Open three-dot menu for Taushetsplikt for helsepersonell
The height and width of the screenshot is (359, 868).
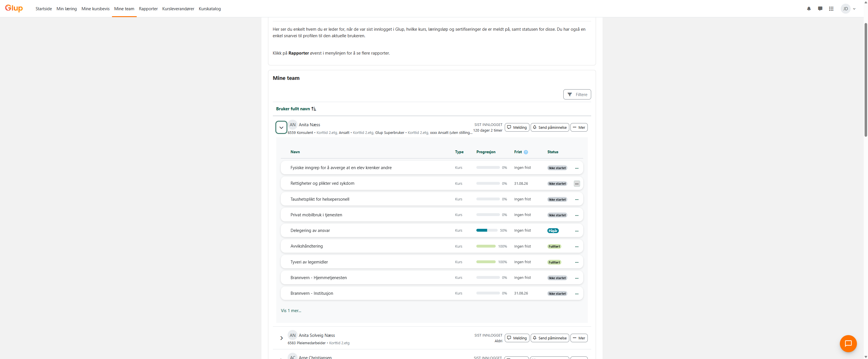(x=577, y=200)
